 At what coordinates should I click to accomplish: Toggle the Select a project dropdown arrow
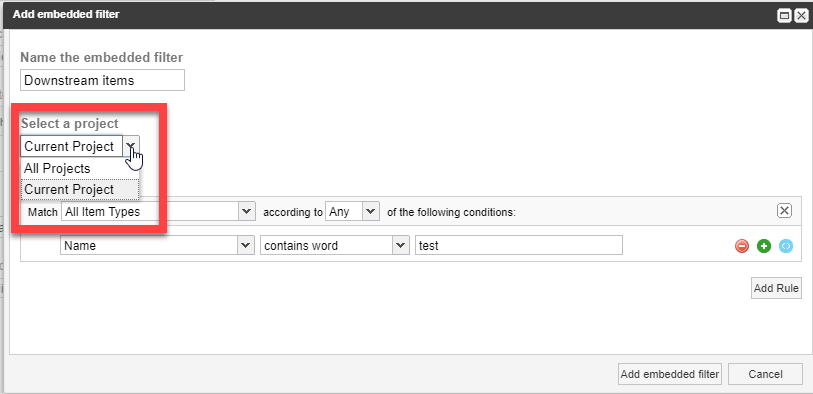(x=132, y=146)
